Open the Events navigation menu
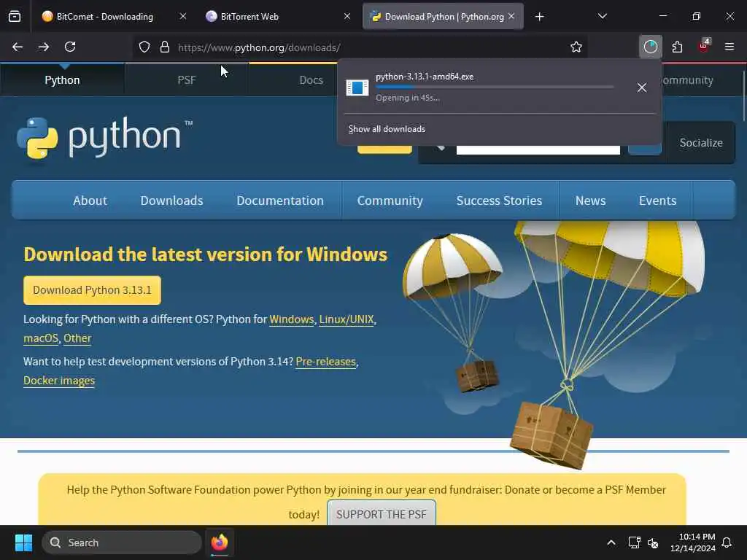This screenshot has height=560, width=747. click(657, 201)
